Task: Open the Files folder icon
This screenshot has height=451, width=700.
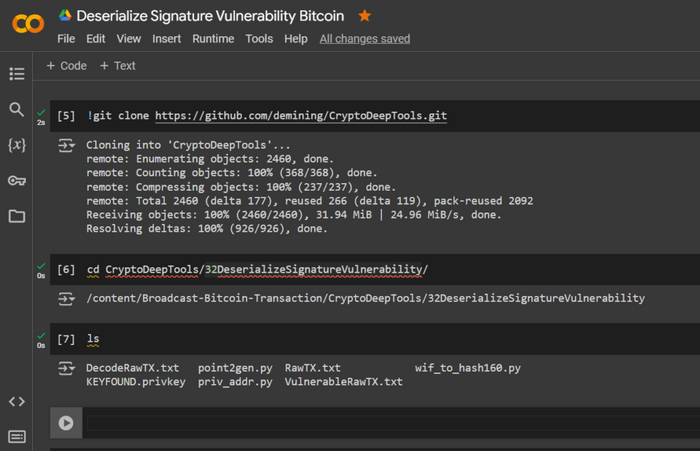Action: point(16,216)
